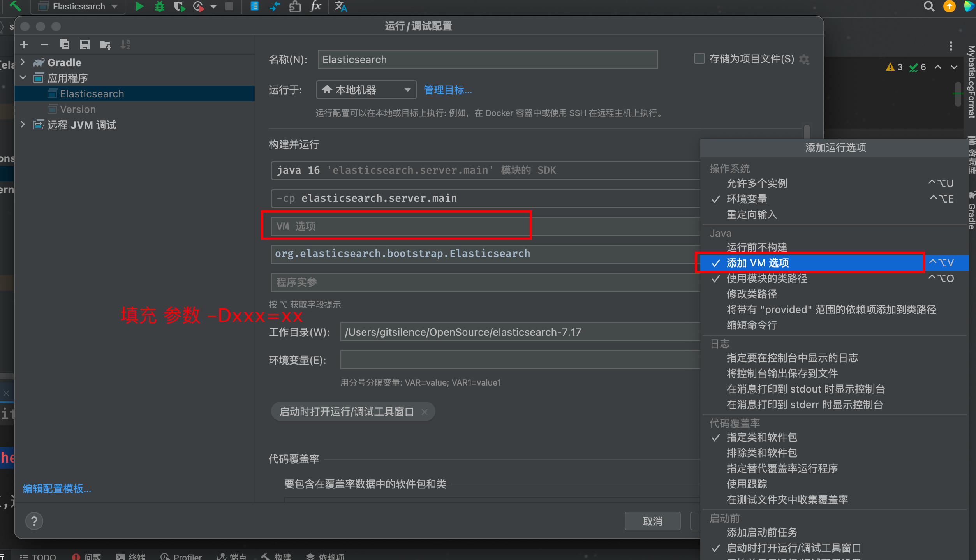Click the copy configuration icon
The image size is (976, 560).
point(65,44)
